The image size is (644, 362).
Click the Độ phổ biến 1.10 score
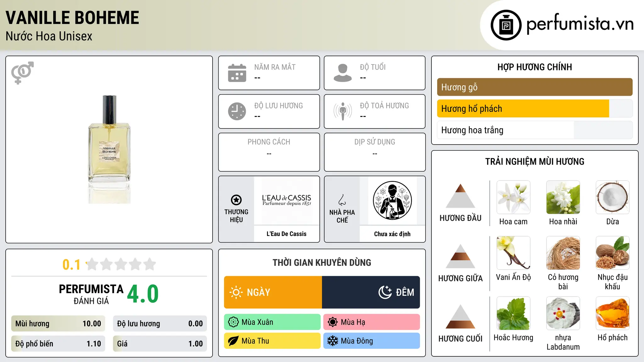point(58,344)
